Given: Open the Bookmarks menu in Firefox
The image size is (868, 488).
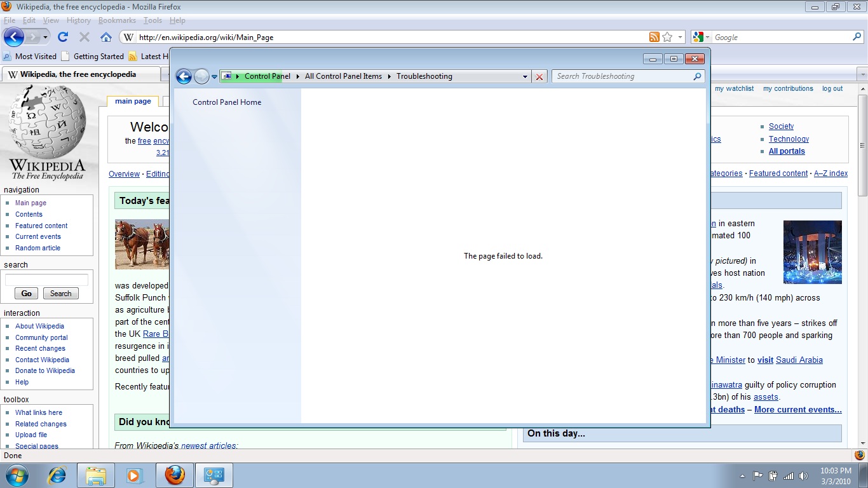Looking at the screenshot, I should [x=117, y=20].
